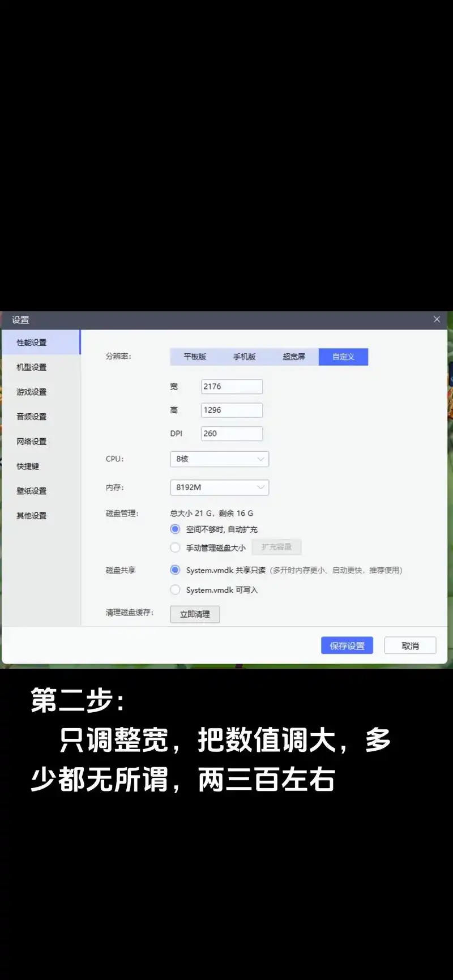This screenshot has width=453, height=980.
Task: Click the 取消 button
Action: coord(410,646)
